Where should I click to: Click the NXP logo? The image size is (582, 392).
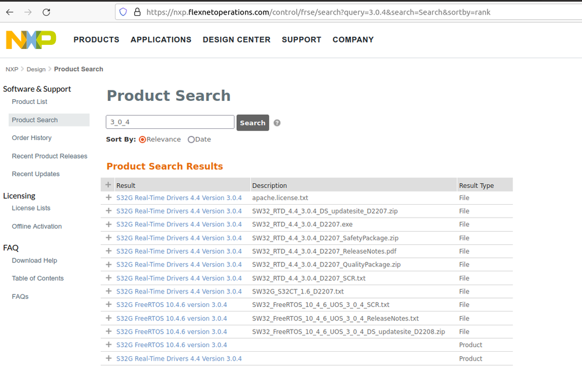point(31,40)
